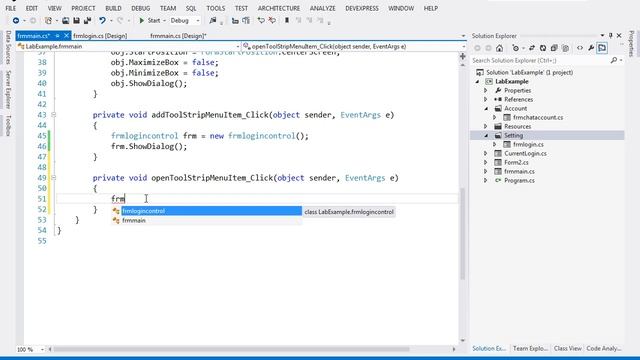
Task: Click the editor vertical scrollbar
Action: point(463,233)
